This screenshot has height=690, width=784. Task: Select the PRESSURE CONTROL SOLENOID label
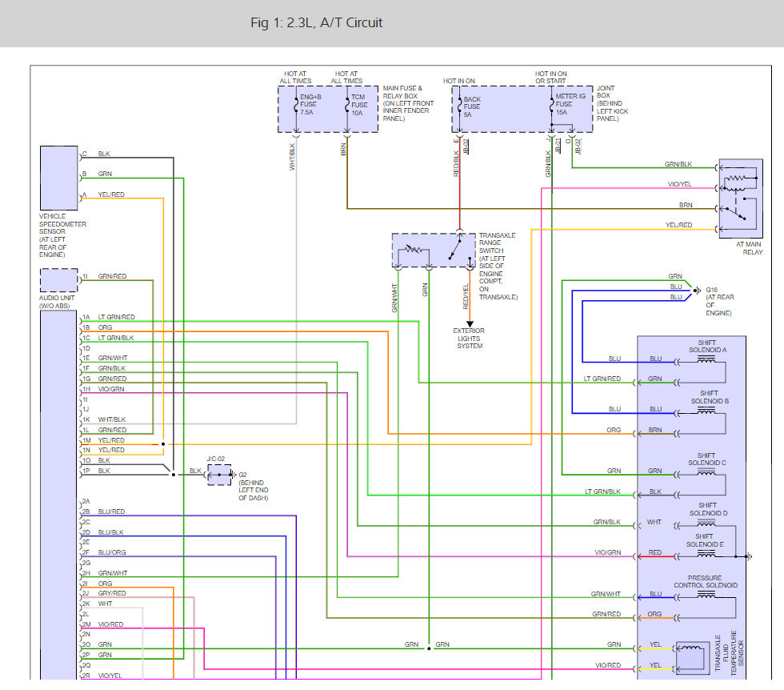click(705, 581)
